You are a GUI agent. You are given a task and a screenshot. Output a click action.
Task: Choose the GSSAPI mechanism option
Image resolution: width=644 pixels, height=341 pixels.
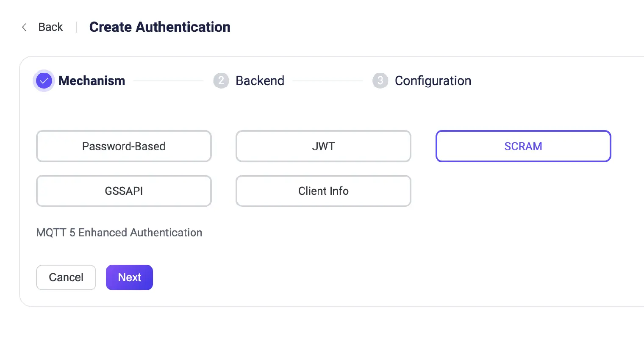124,191
